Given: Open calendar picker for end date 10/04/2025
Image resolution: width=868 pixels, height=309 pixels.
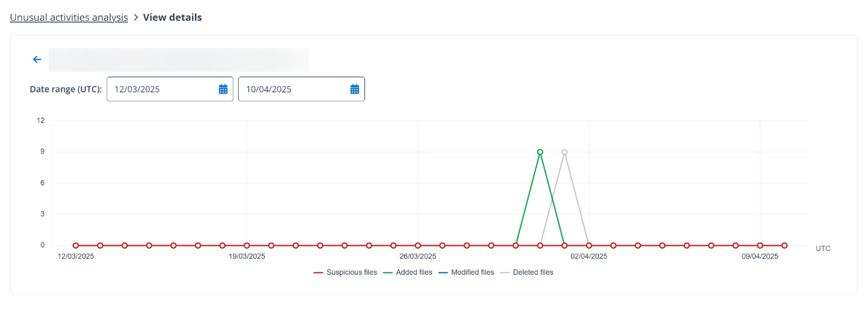Looking at the screenshot, I should (x=355, y=89).
